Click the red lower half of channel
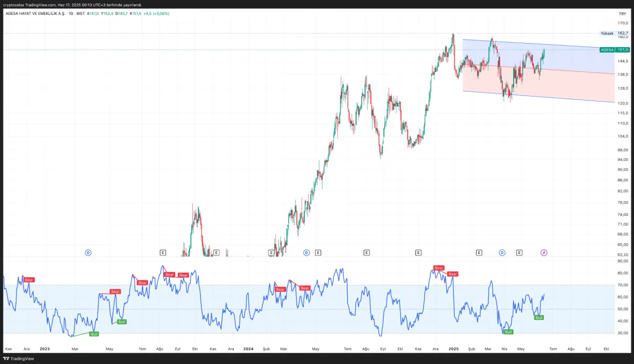The image size is (634, 364). click(570, 85)
